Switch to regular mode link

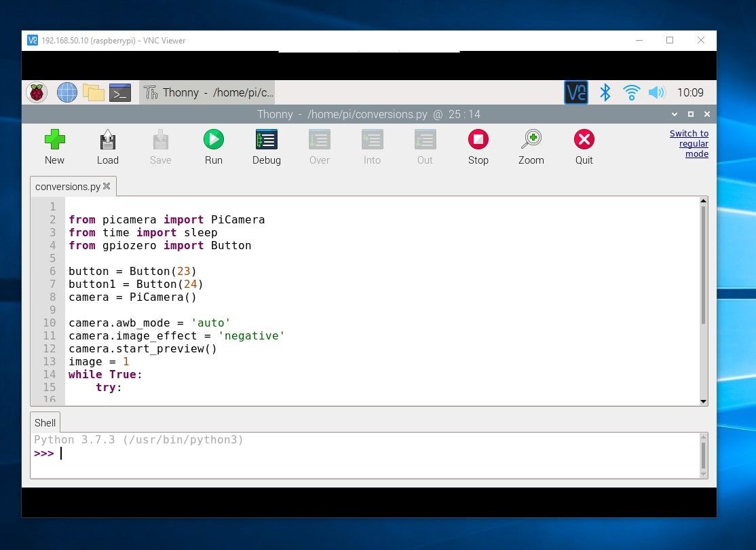point(689,143)
